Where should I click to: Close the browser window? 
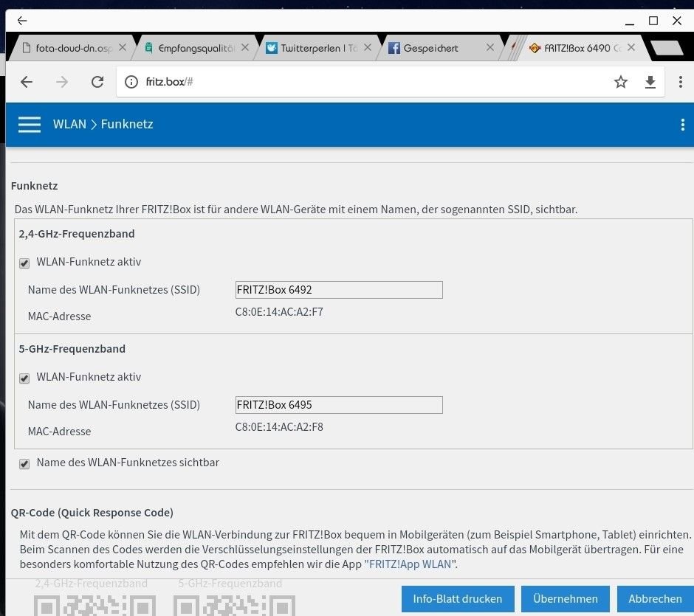(677, 21)
